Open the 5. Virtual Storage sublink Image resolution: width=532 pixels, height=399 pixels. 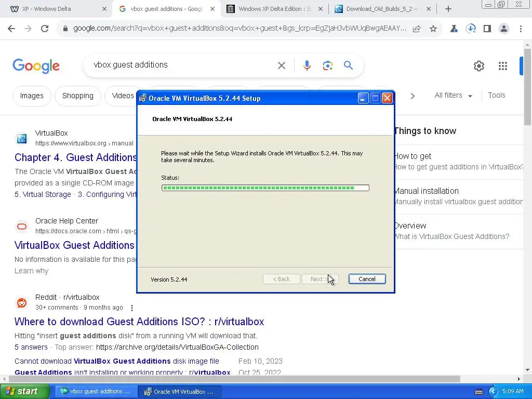coord(43,194)
